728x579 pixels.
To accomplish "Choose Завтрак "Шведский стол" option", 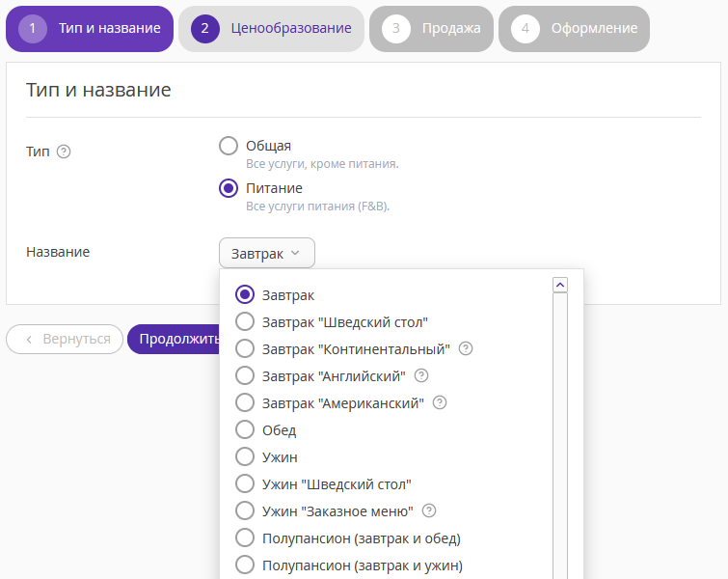I will click(245, 321).
